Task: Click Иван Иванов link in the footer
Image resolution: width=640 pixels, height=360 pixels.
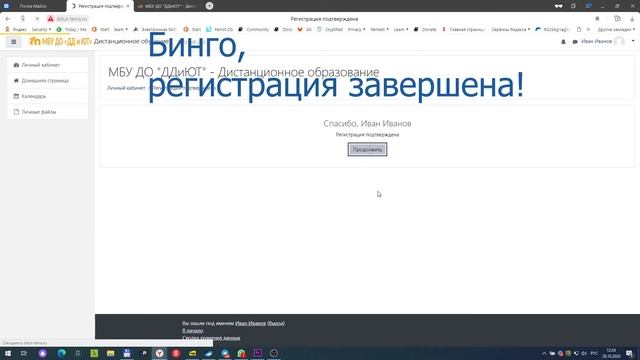Action: 250,323
